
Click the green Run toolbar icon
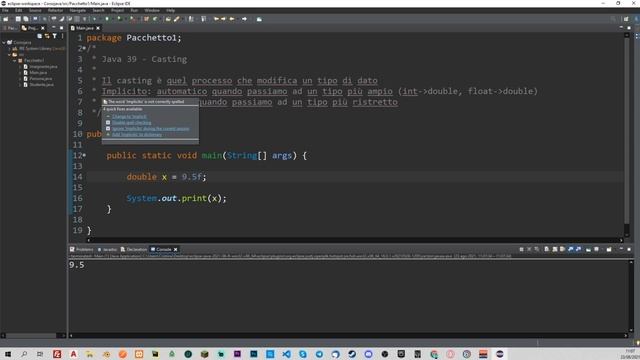tap(107, 19)
